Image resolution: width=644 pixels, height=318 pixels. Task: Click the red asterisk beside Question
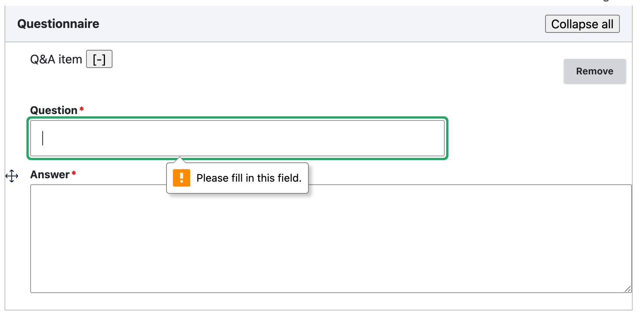coord(82,109)
